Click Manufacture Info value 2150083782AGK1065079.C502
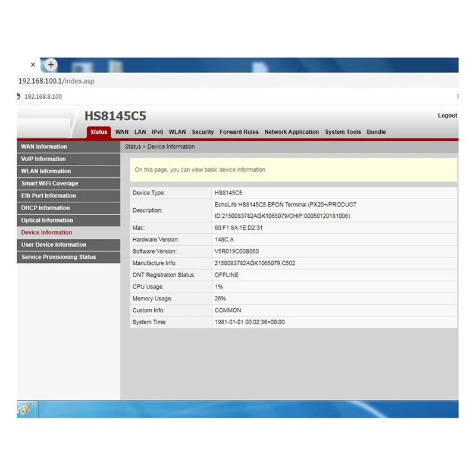476x476 pixels. (255, 263)
